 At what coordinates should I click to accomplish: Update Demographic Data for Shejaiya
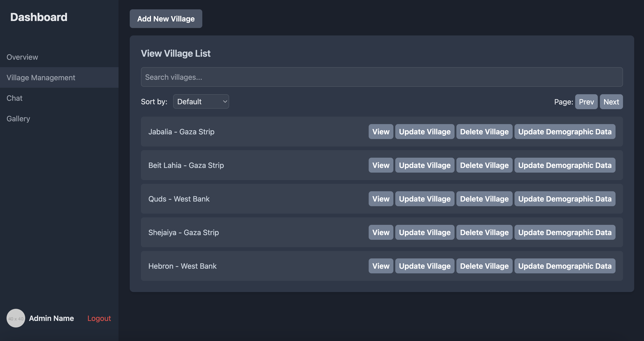coord(565,232)
